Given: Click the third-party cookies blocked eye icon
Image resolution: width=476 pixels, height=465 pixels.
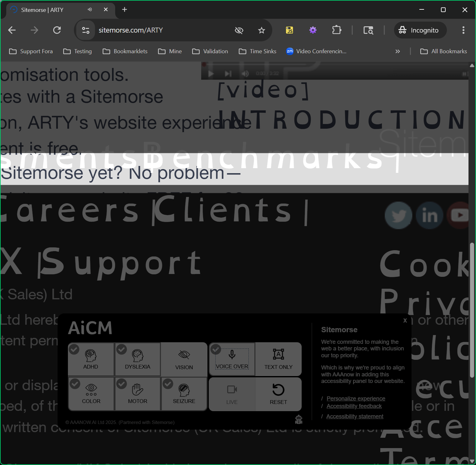Looking at the screenshot, I should tap(239, 30).
